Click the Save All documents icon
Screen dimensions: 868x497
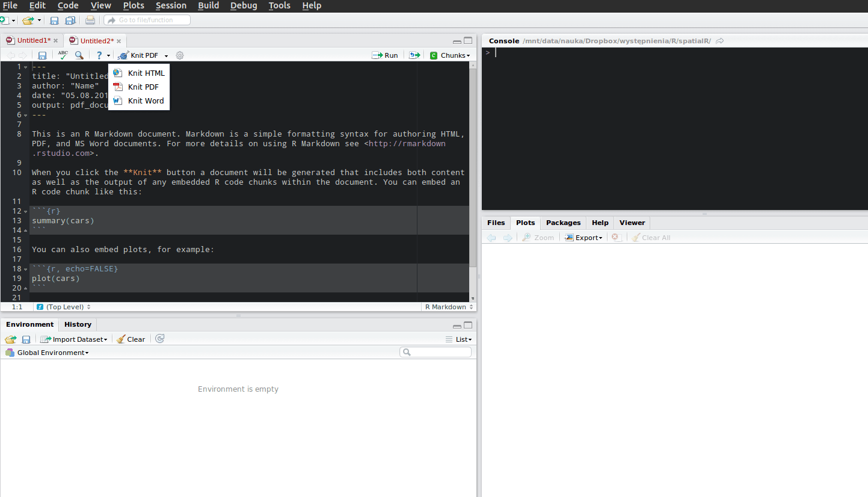pos(70,20)
